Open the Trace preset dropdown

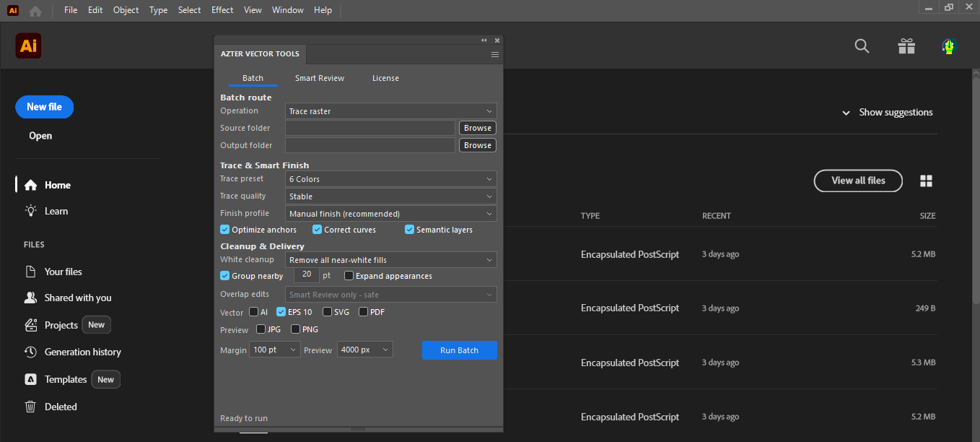click(391, 179)
